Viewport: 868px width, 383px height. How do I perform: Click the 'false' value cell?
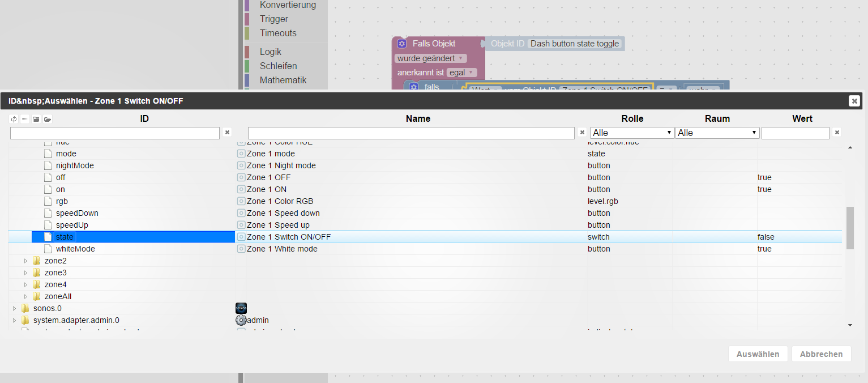tap(766, 237)
